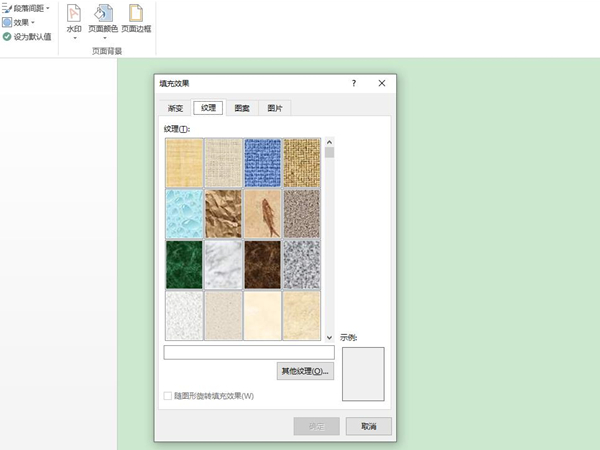Click the help question mark in dialog
Image resolution: width=600 pixels, height=450 pixels.
tap(353, 84)
